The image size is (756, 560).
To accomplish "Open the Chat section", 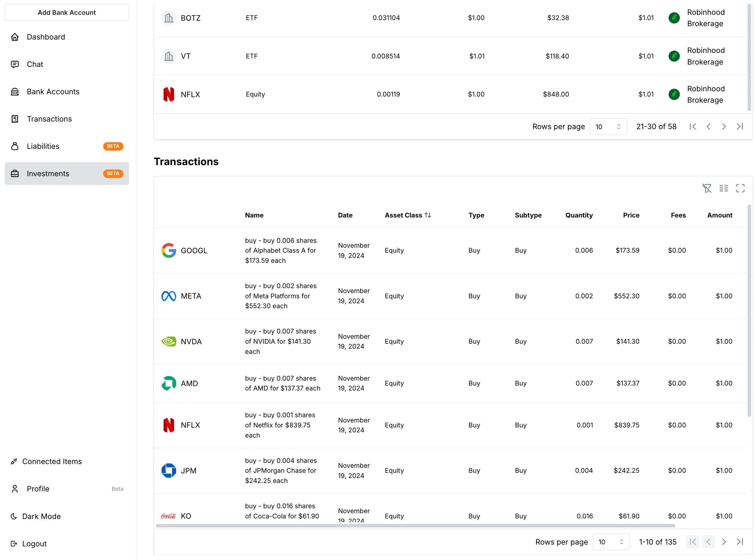I will (x=67, y=65).
